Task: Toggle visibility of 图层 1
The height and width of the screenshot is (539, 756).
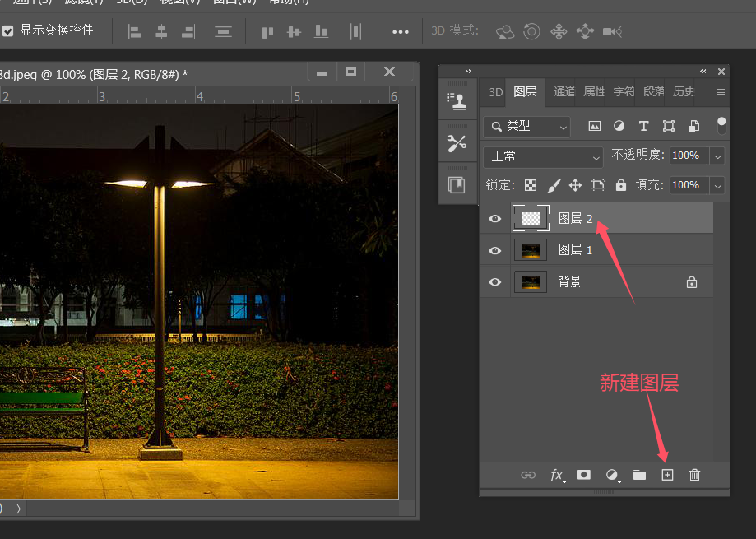Action: click(x=494, y=251)
